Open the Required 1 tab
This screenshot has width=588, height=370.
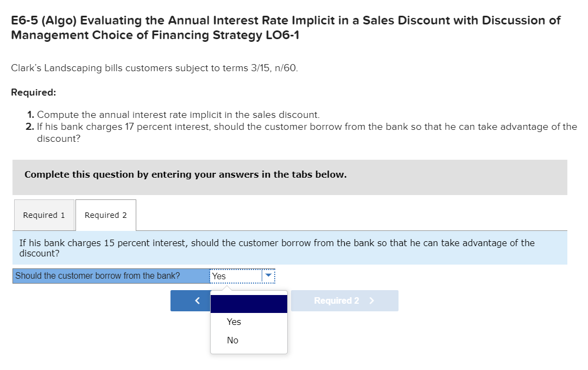(x=43, y=215)
